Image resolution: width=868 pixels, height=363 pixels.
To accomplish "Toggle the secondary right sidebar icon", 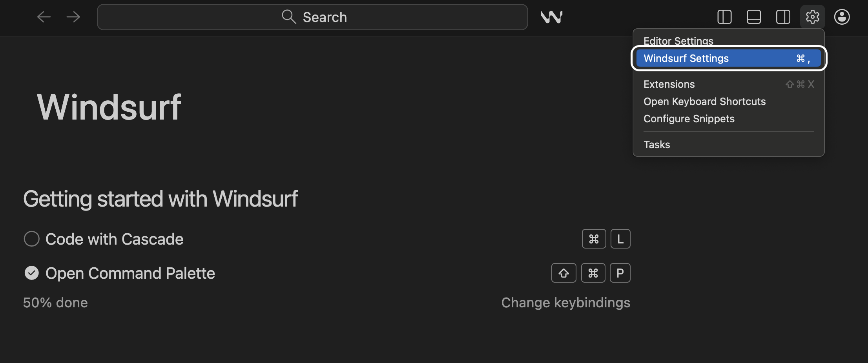I will (x=783, y=17).
